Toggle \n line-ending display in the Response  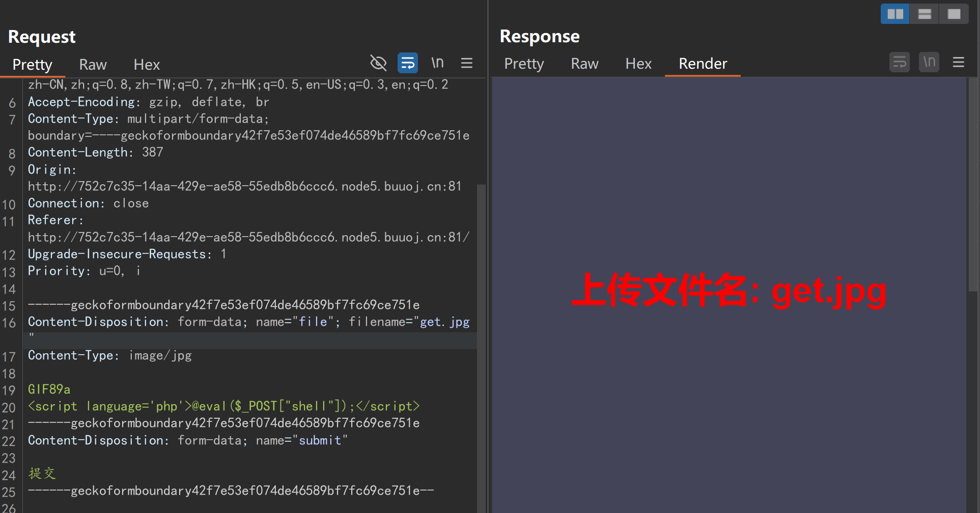[929, 62]
